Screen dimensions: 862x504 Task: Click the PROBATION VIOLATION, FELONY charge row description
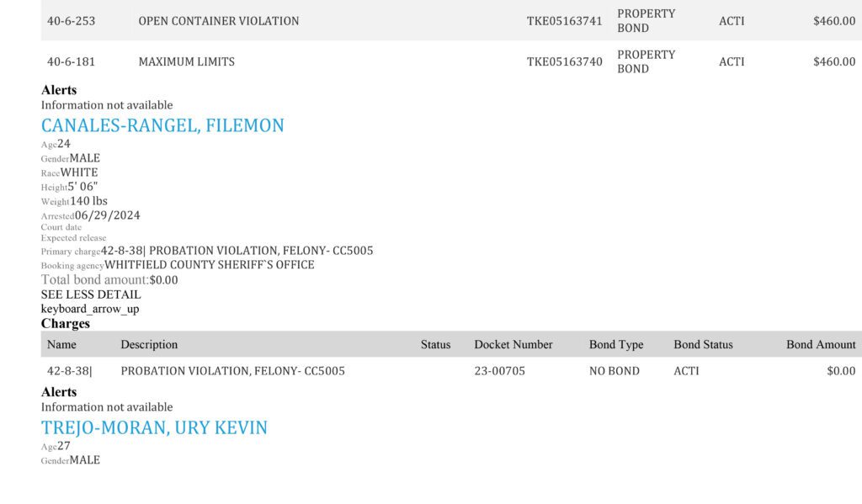click(x=232, y=371)
